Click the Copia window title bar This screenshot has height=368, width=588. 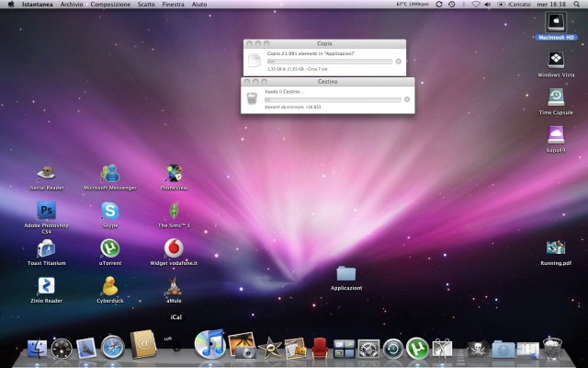coord(324,43)
